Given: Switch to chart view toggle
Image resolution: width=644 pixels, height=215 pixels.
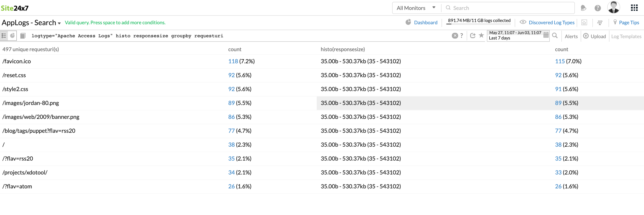Looking at the screenshot, I should click(x=12, y=36).
